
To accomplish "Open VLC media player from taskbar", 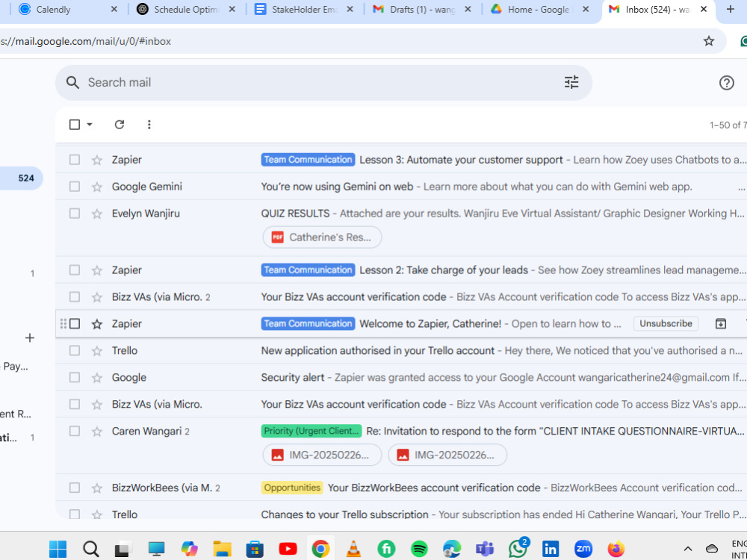I will (353, 549).
